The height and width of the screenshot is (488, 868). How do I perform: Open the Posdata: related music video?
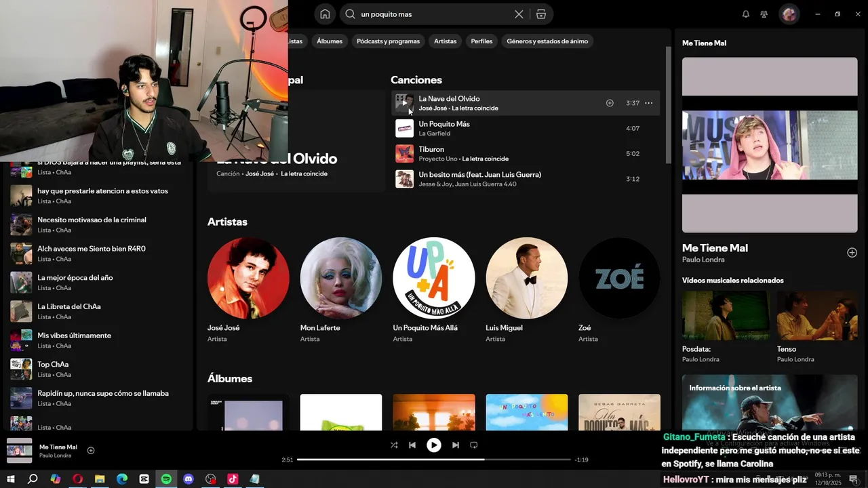(726, 327)
